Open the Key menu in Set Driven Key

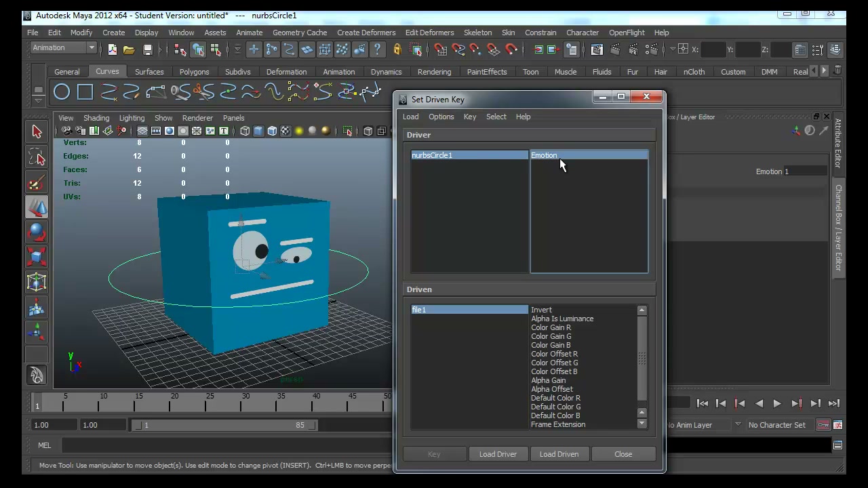[469, 117]
